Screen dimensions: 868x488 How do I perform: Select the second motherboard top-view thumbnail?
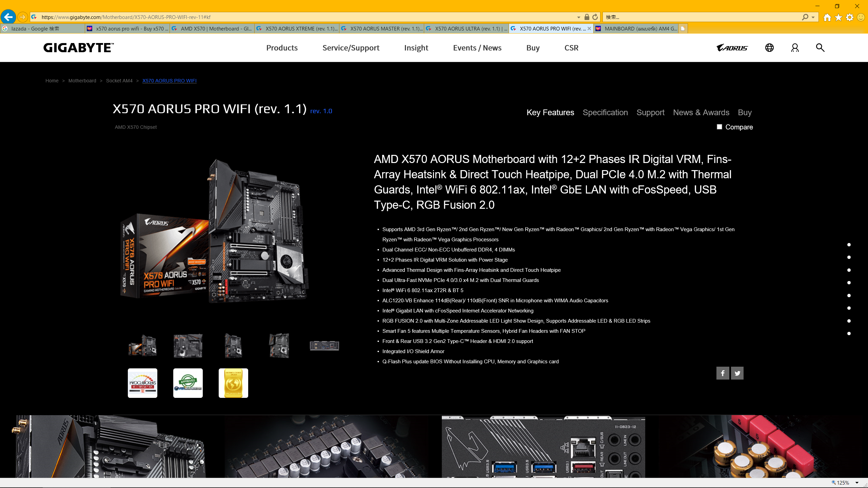click(188, 346)
